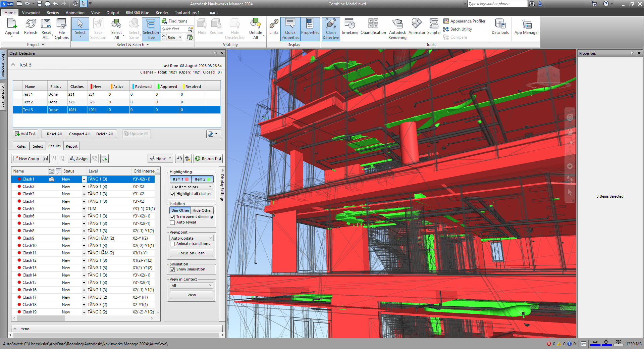Open the Auto-update viewpoint dropdown
644x349 pixels.
click(x=192, y=238)
